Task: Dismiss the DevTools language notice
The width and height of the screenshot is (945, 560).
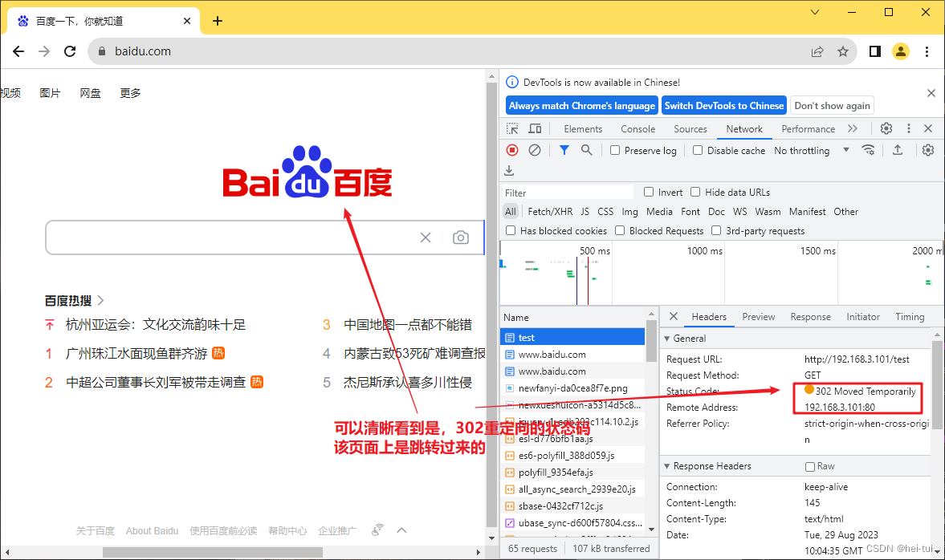Action: [931, 93]
